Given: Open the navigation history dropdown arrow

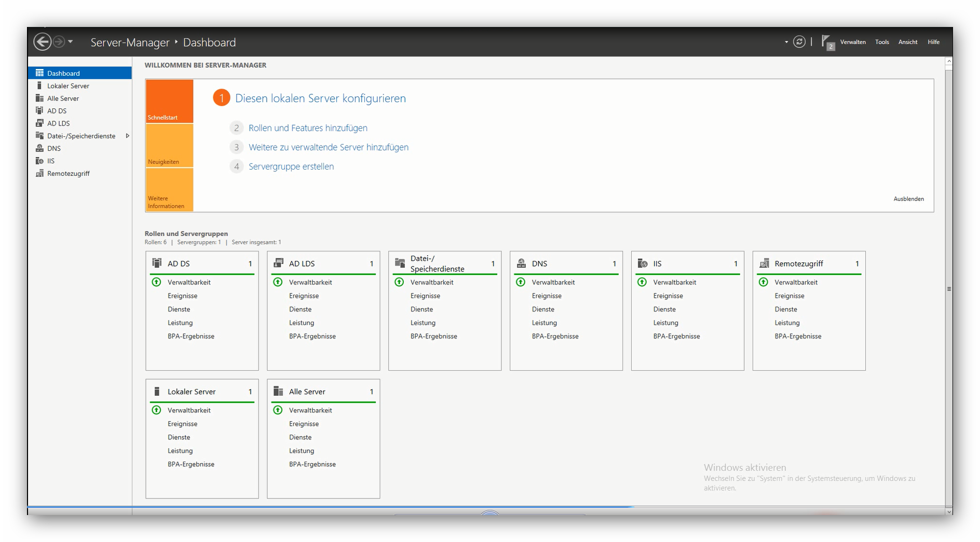Looking at the screenshot, I should click(x=71, y=42).
